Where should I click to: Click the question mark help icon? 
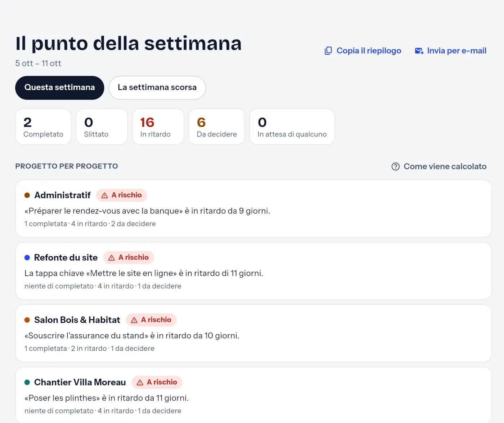(396, 166)
